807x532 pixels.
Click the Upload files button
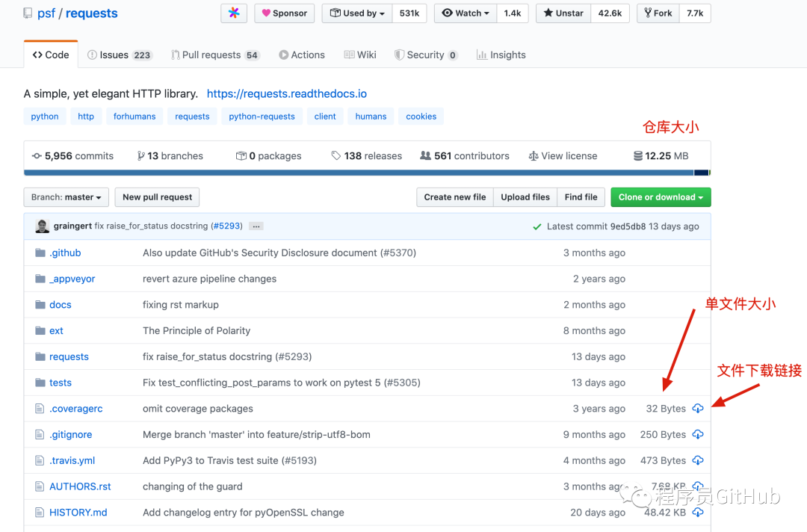(x=525, y=197)
